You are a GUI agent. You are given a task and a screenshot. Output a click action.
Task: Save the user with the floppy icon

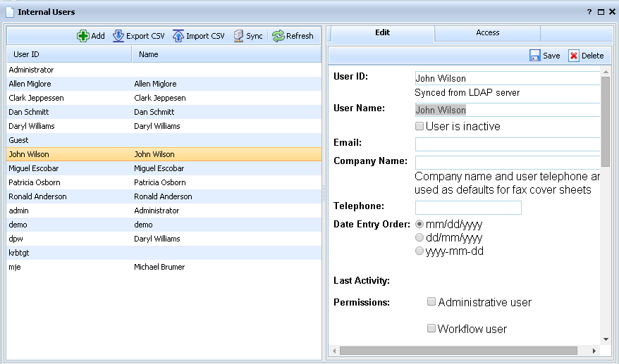535,56
